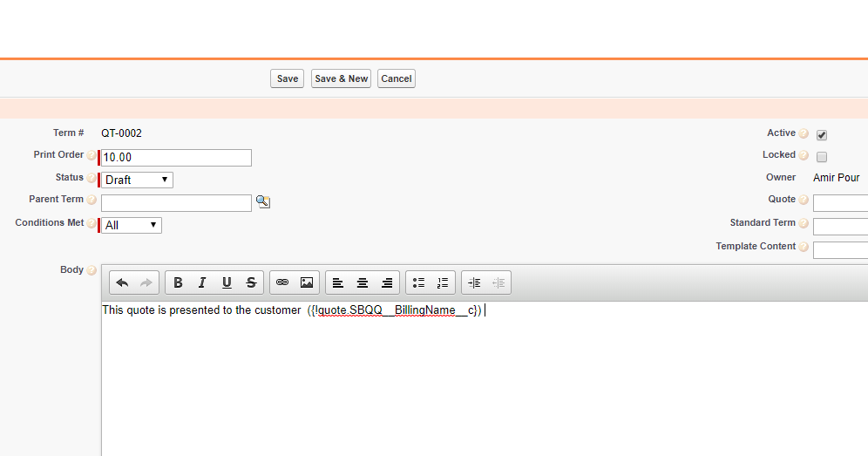Toggle Bold formatting in the editor toolbar
This screenshot has height=456, width=868.
coord(178,283)
